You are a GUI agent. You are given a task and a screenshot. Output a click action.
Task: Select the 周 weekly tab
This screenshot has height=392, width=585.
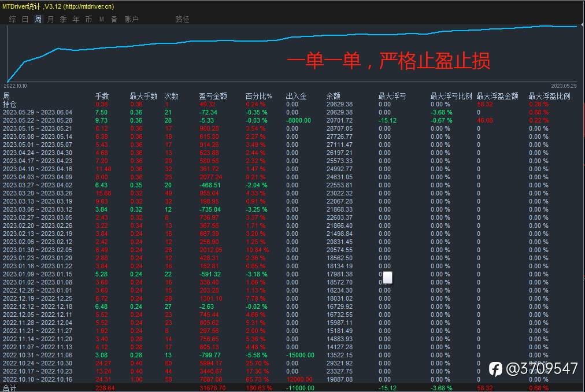pos(38,19)
